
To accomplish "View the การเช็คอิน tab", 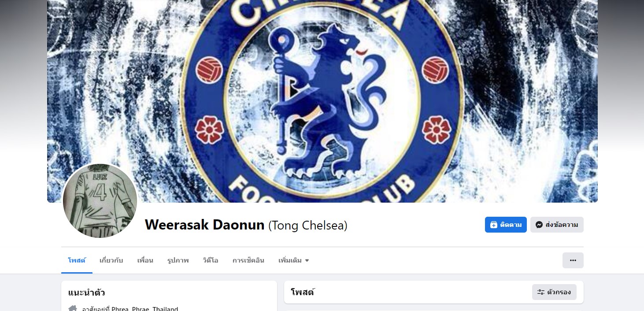I will (248, 260).
